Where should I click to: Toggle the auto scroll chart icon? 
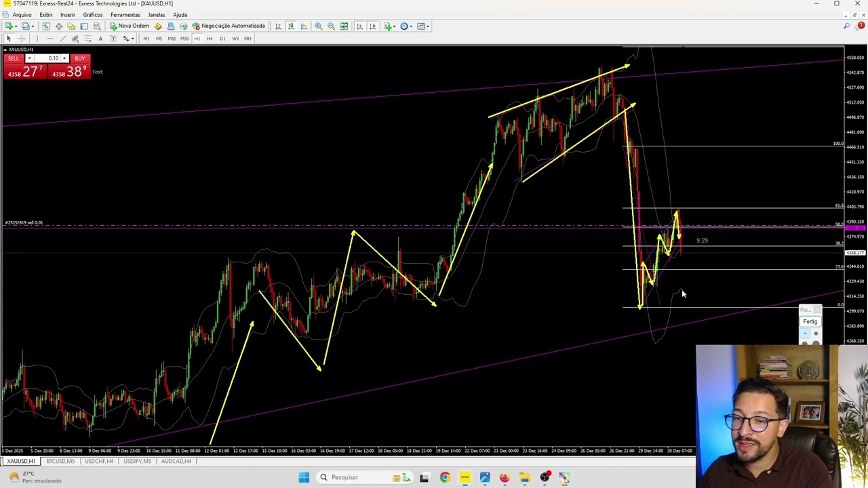coord(359,26)
